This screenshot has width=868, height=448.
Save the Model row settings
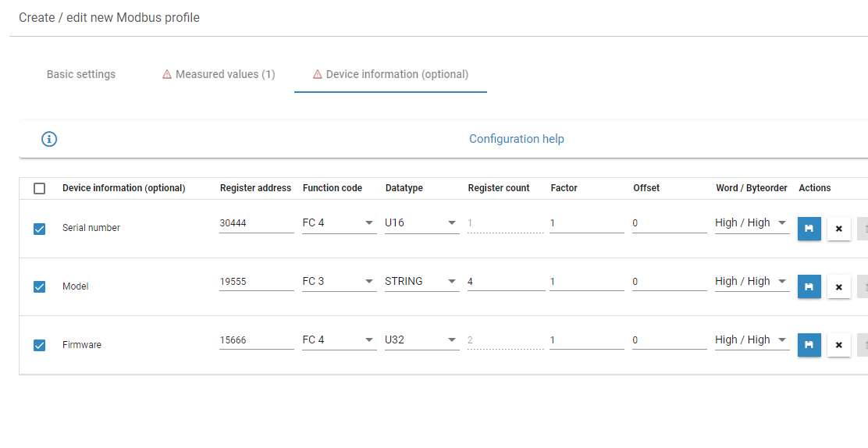coord(809,287)
